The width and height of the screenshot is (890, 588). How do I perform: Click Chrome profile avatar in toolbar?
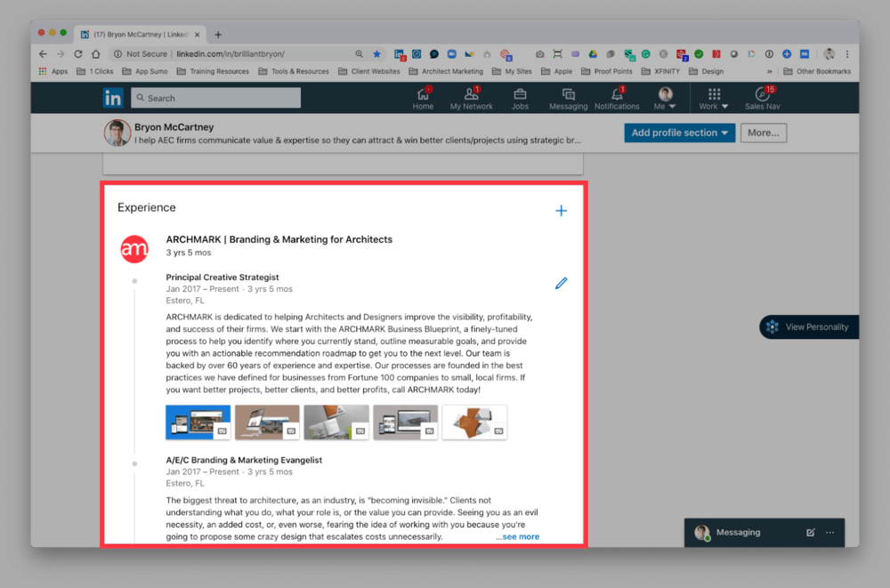[829, 54]
